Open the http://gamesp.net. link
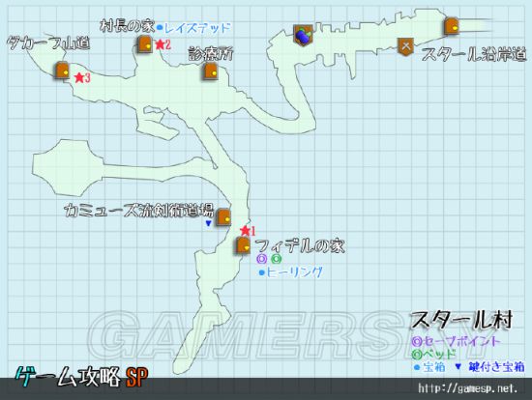Screen dimensions: 532x400 [468, 388]
